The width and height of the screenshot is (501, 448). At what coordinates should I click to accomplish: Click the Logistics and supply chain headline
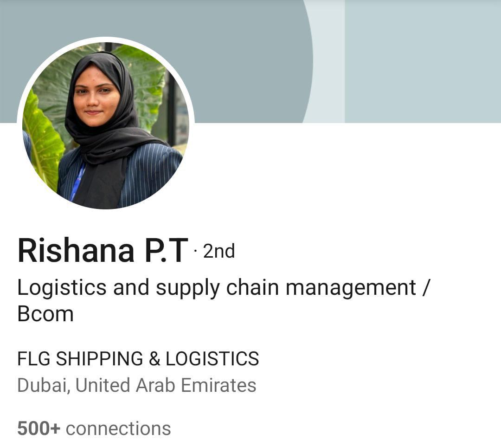(224, 300)
